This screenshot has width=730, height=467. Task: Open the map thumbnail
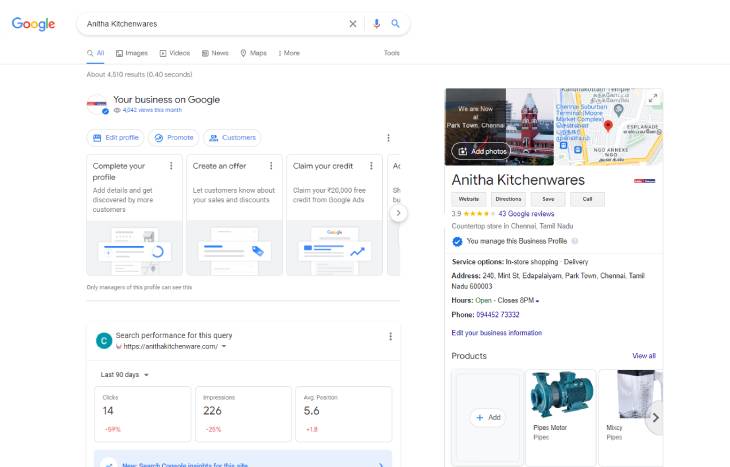pyautogui.click(x=608, y=127)
